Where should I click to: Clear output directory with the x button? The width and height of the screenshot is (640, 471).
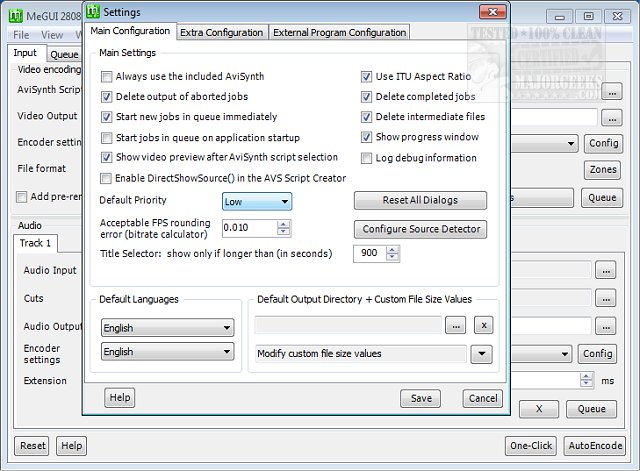point(483,326)
